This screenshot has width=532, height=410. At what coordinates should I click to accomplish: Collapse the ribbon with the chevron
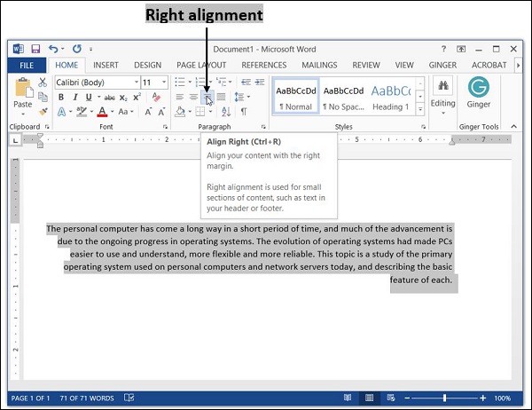tap(514, 126)
